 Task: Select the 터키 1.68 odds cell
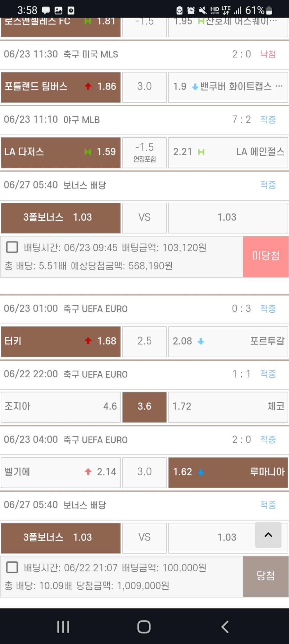(x=61, y=341)
